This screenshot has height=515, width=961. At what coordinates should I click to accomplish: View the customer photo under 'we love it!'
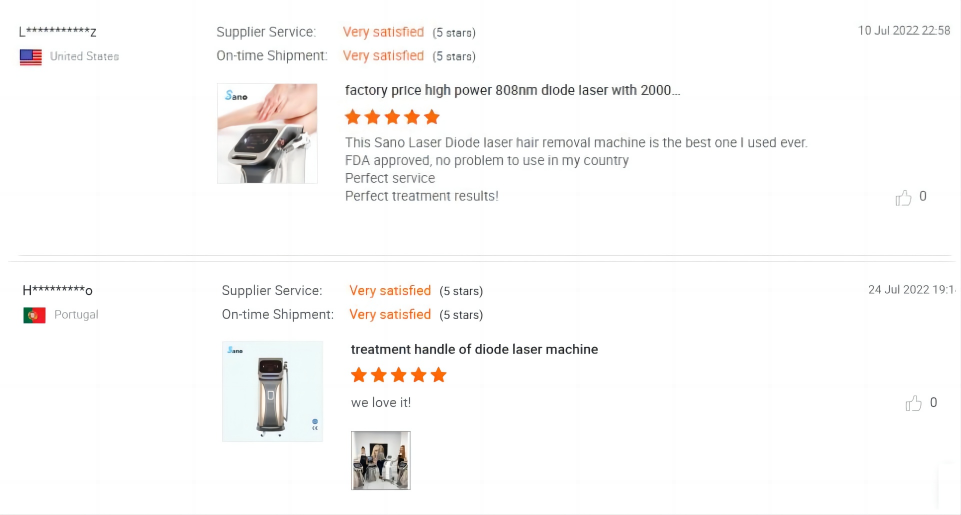381,460
